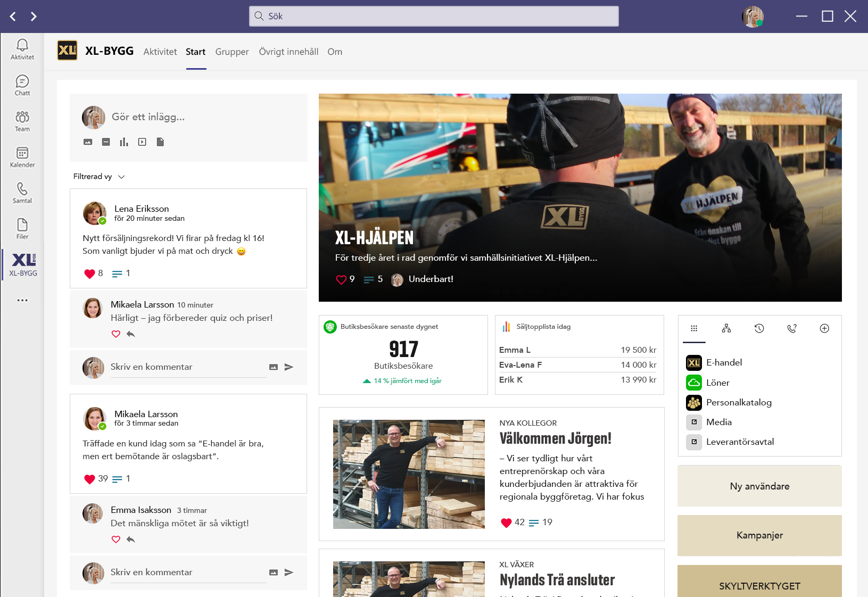Viewport: 868px width, 597px height.
Task: Click XL-BYGG logo in header
Action: click(x=68, y=51)
